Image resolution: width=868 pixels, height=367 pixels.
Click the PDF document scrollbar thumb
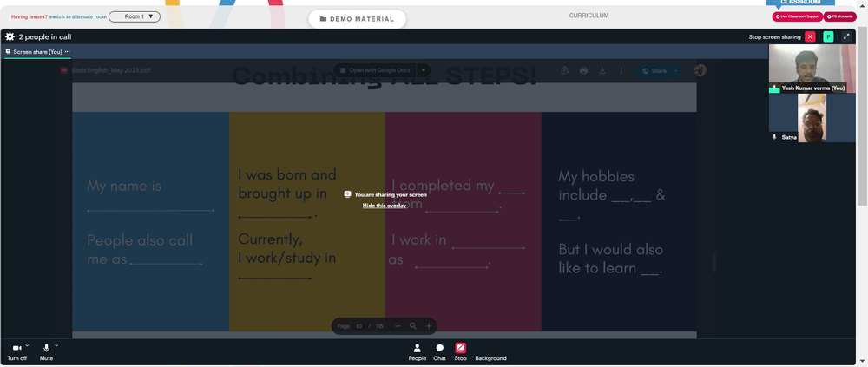coord(714,262)
